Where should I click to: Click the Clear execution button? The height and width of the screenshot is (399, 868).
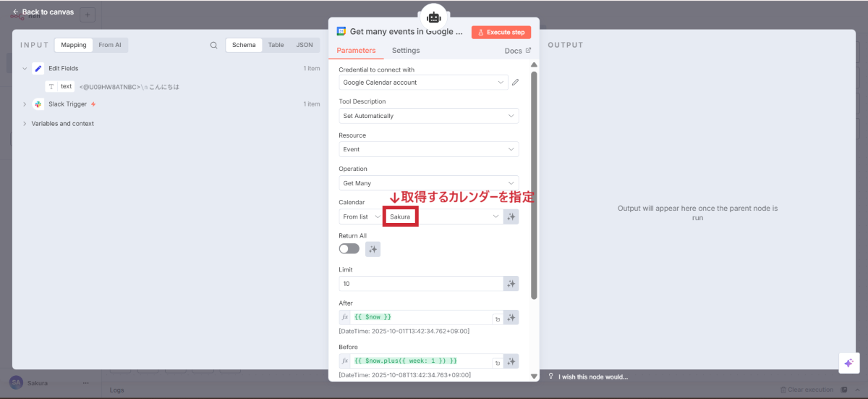(807, 390)
